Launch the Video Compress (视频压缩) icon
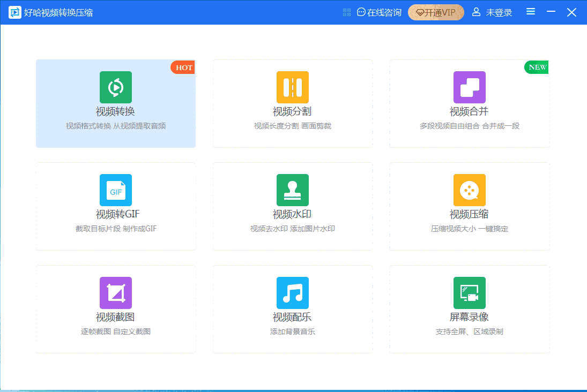The width and height of the screenshot is (587, 392). [469, 190]
